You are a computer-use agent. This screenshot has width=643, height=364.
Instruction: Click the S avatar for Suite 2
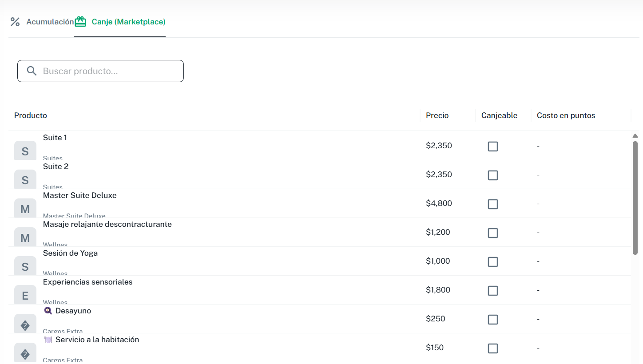pyautogui.click(x=25, y=179)
